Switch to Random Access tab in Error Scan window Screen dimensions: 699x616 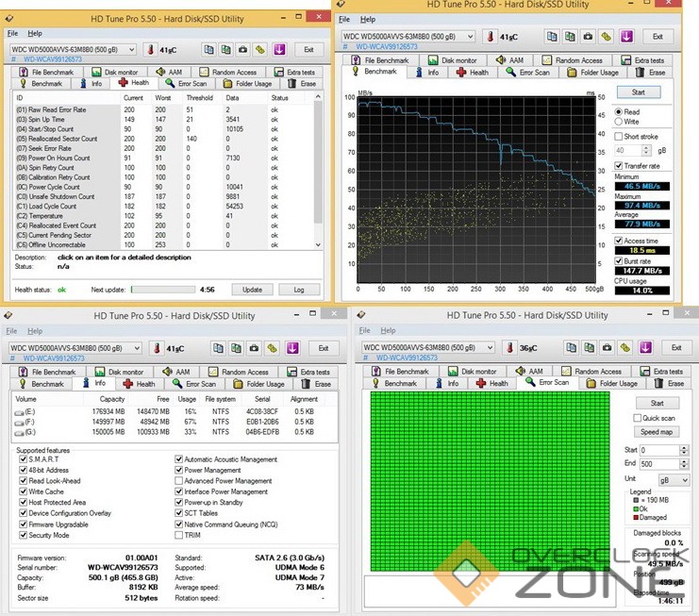[x=591, y=372]
